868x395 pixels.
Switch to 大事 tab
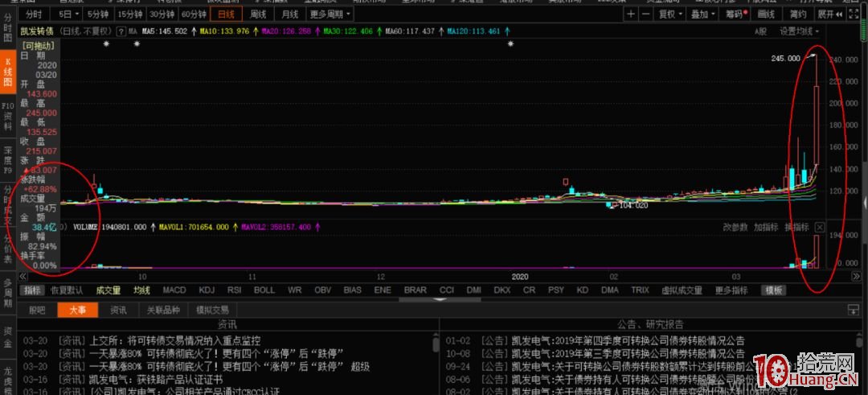click(x=77, y=310)
